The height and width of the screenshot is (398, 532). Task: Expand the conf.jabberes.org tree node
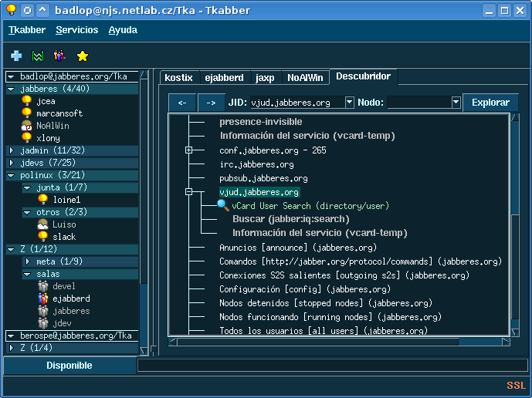click(x=188, y=150)
